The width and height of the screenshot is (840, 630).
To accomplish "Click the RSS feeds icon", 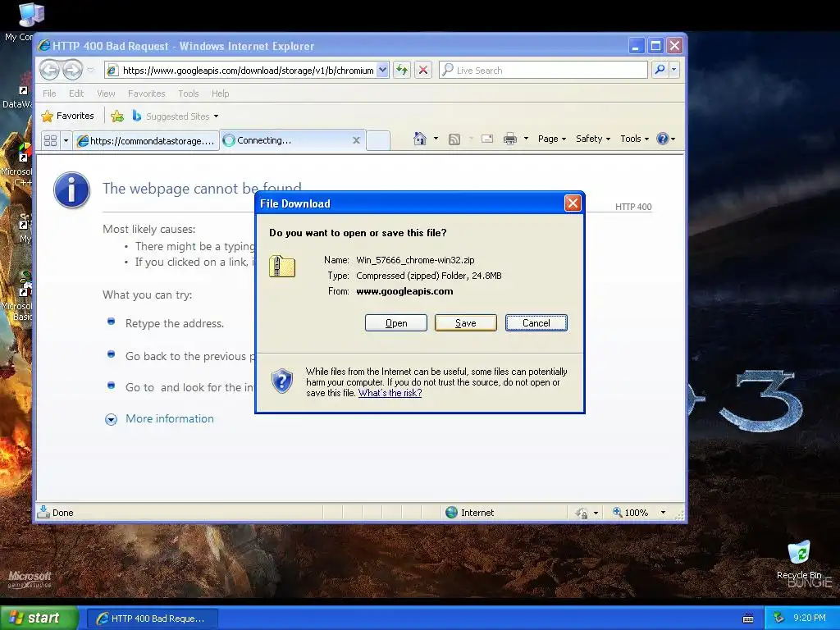I will 454,139.
